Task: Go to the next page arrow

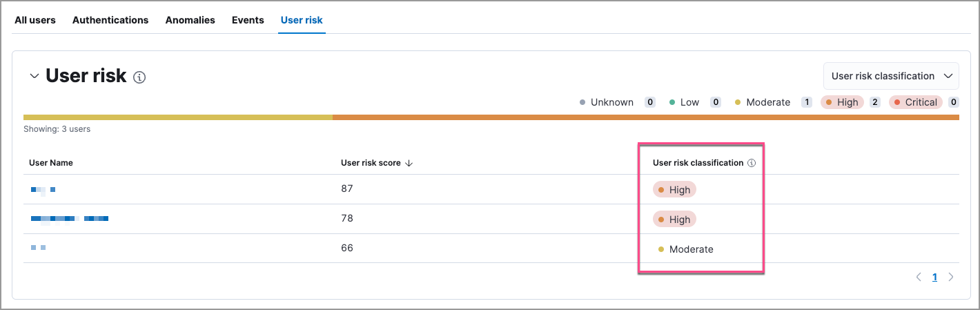Action: 951,277
